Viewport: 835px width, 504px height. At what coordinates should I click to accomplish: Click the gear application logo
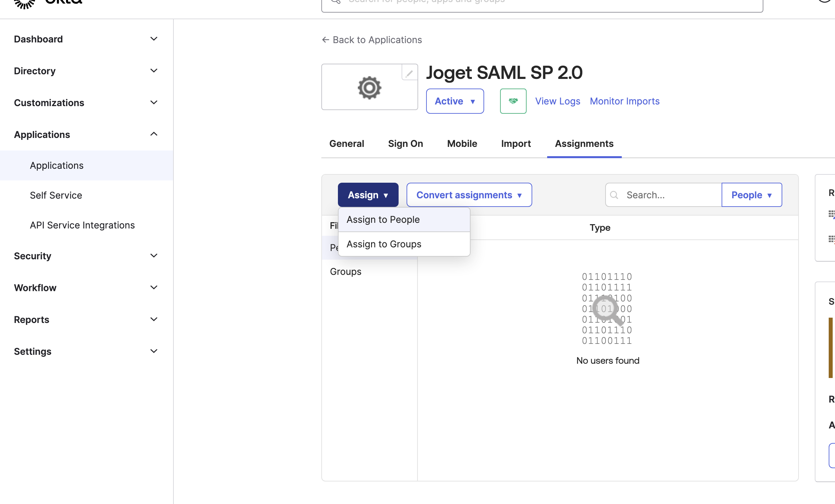tap(369, 88)
